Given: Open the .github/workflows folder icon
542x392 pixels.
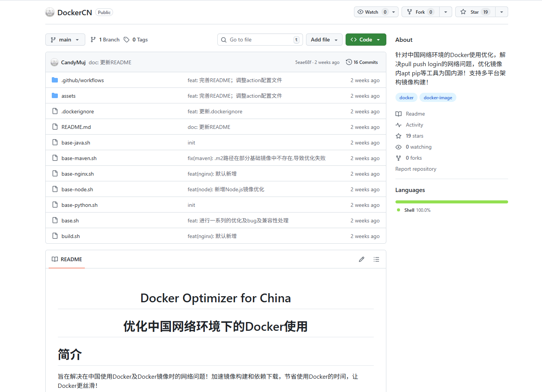Looking at the screenshot, I should [x=54, y=80].
